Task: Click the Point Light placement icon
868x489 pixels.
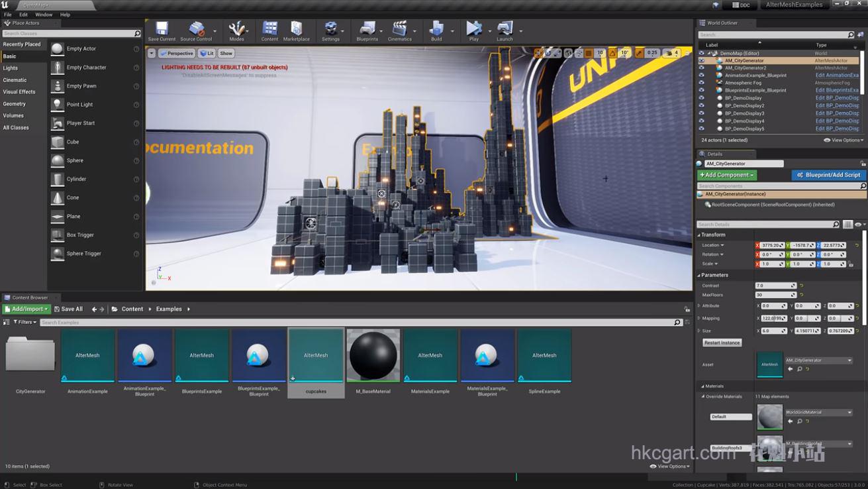Action: click(58, 104)
